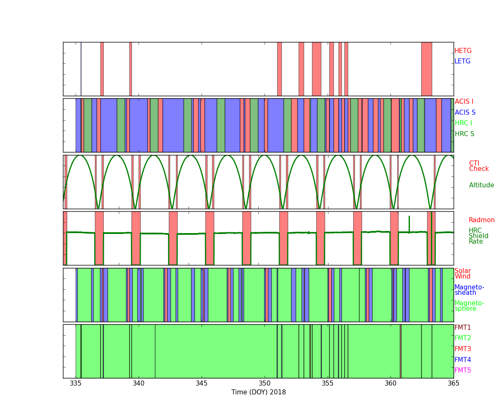Viewport: 504px width, 420px height.
Task: Click the widest red HETG band in top panel
Action: point(426,69)
